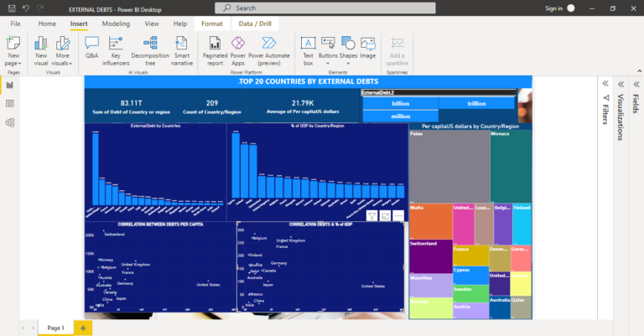This screenshot has height=336, width=644.
Task: Insert an Image element
Action: click(x=367, y=47)
